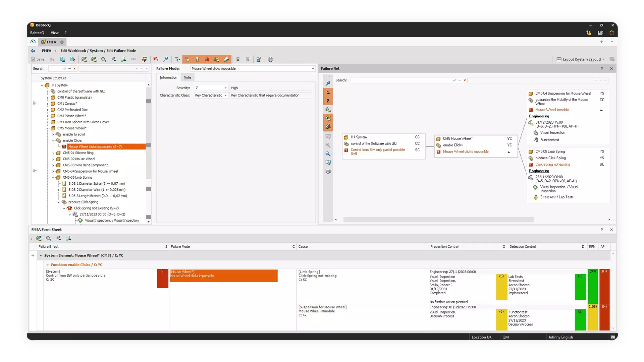The width and height of the screenshot is (644, 362).
Task: Select the magnifier-plus icon in the Form Sheet toolbar
Action: click(x=58, y=238)
